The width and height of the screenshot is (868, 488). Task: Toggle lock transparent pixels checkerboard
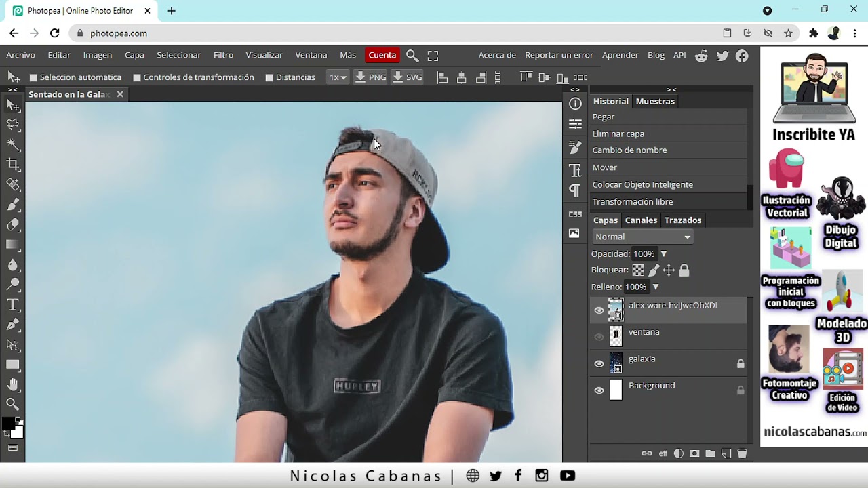click(638, 270)
